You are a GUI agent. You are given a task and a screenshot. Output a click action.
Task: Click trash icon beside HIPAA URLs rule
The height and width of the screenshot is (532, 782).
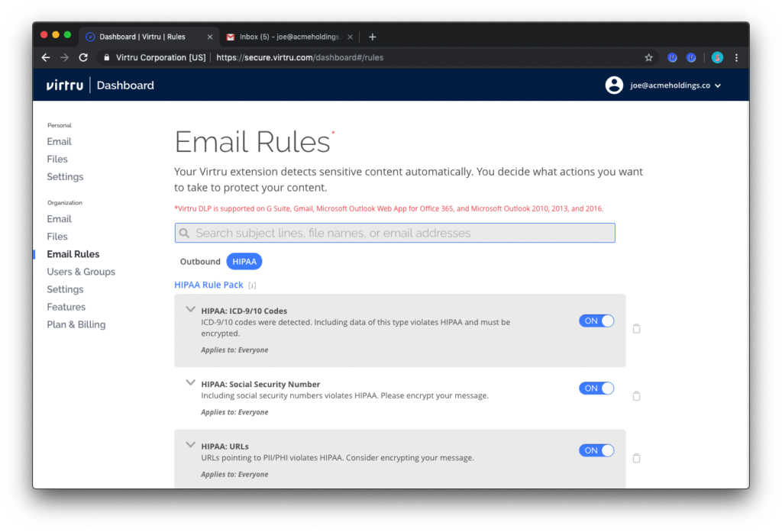(636, 458)
